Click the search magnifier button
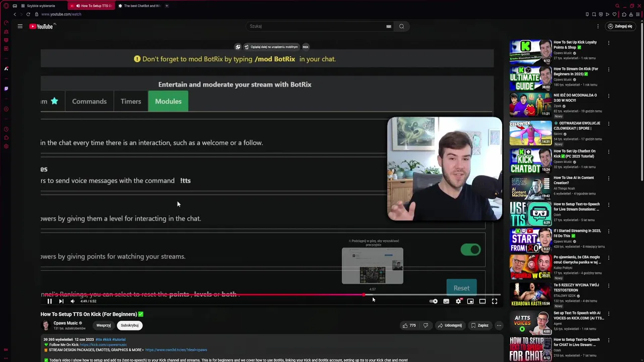 [401, 26]
